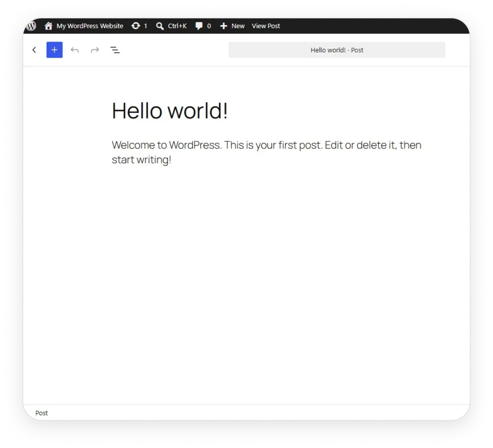Click the Post breadcrumb in footer
Viewport: 493px width, 448px height.
42,413
